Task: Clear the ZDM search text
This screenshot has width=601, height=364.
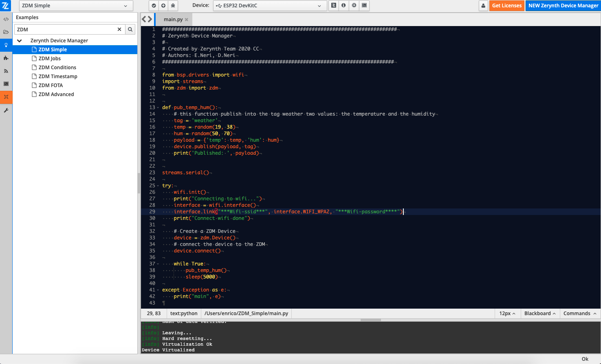Action: click(119, 29)
